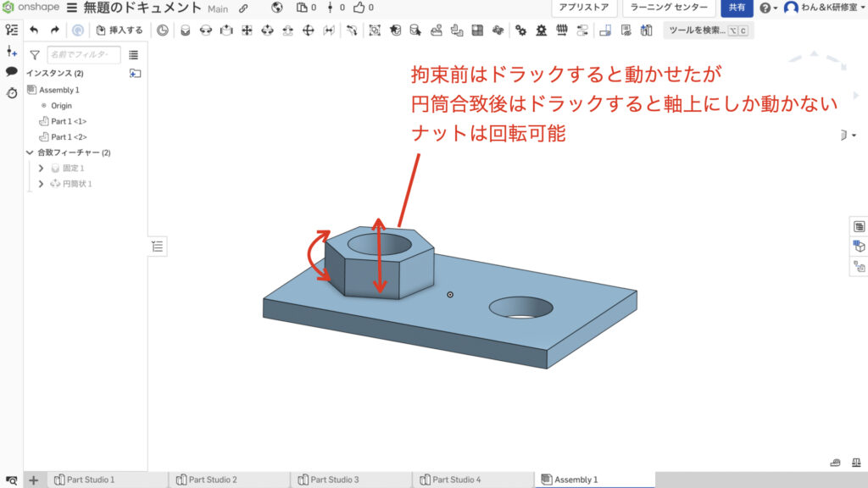Screen dimensions: 868x488
Task: Expand the 円筒状 1 mate feature
Action: coord(41,184)
